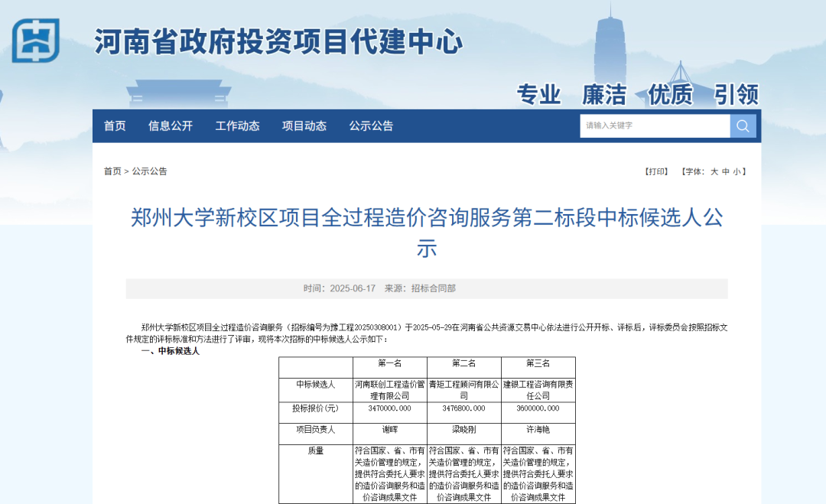Screen dimensions: 826x504
Task: Click the slogan word 引领
Action: tap(737, 95)
